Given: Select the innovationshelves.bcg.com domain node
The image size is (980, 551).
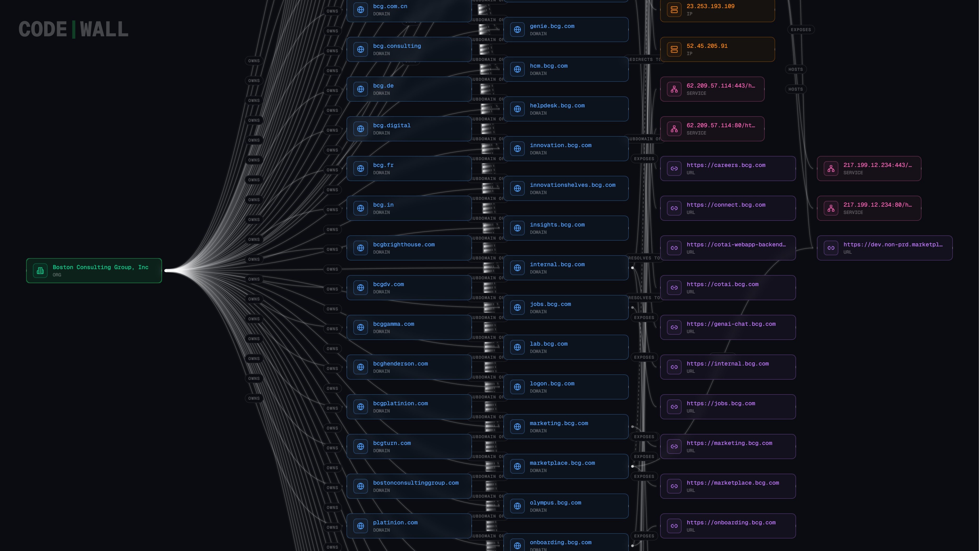Looking at the screenshot, I should [566, 188].
